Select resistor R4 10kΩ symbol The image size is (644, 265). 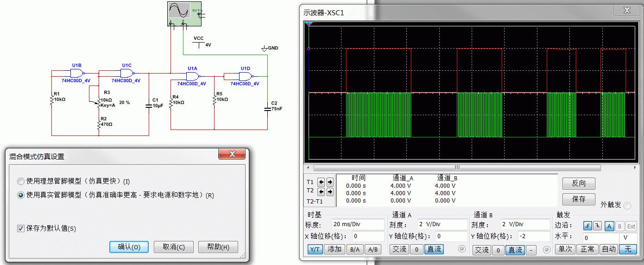coord(171,103)
